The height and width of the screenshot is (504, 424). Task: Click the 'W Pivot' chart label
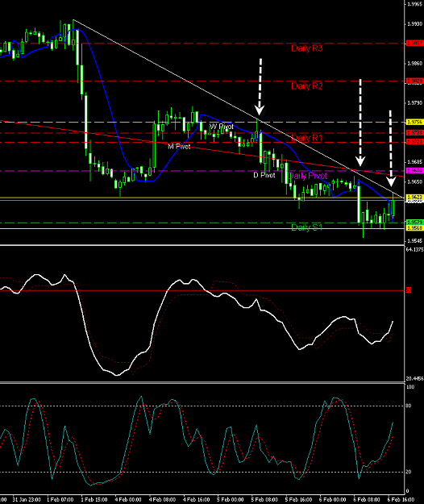pyautogui.click(x=222, y=127)
